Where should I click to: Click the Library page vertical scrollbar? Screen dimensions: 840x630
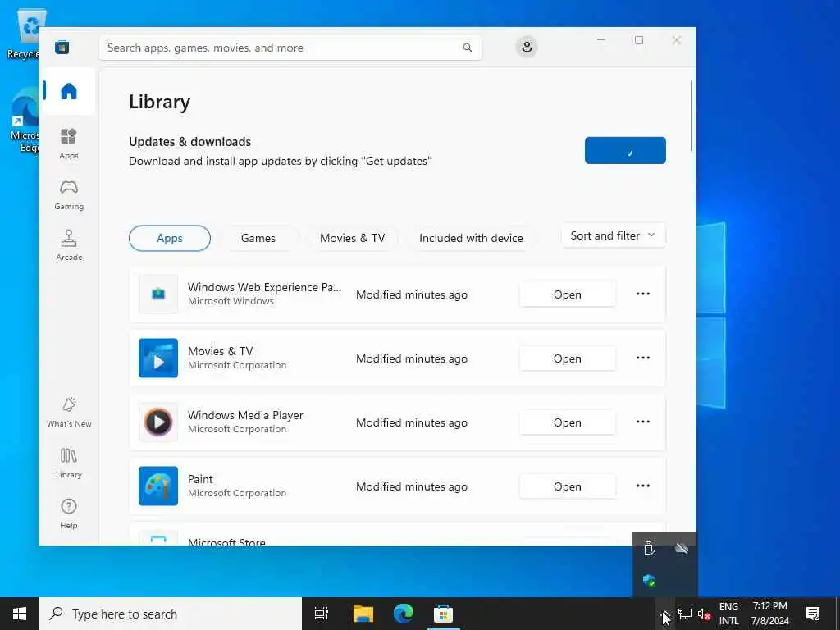point(692,116)
